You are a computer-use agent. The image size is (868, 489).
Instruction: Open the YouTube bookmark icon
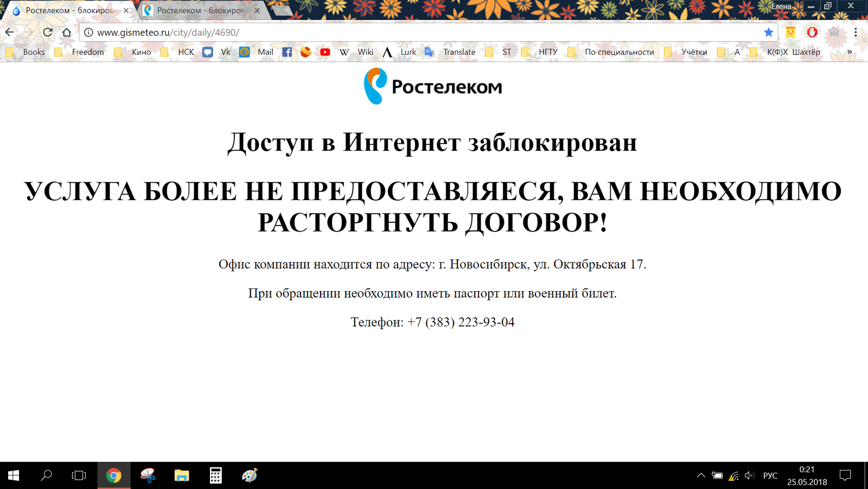click(325, 52)
